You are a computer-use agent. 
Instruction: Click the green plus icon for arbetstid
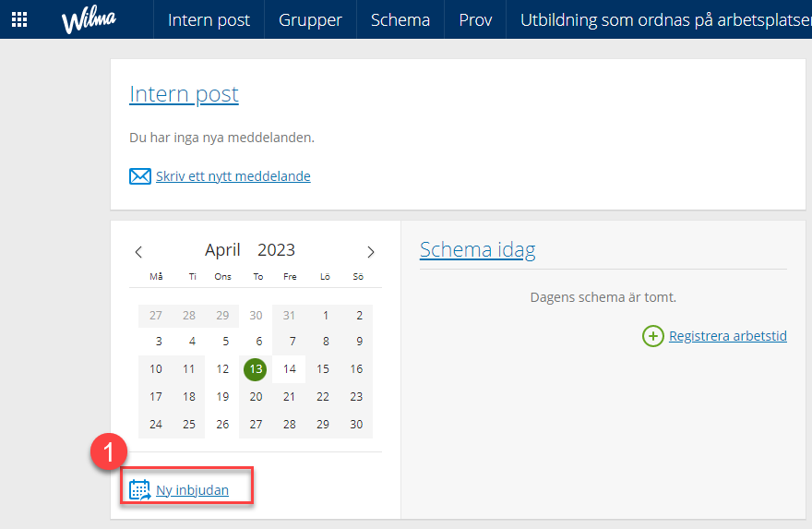653,336
